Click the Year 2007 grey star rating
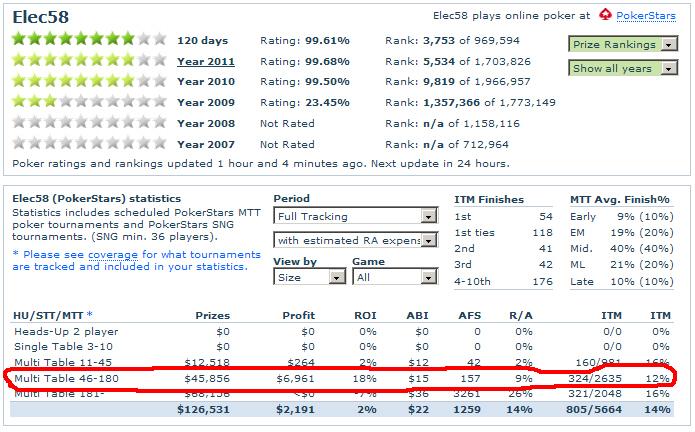695x432 pixels. (89, 143)
